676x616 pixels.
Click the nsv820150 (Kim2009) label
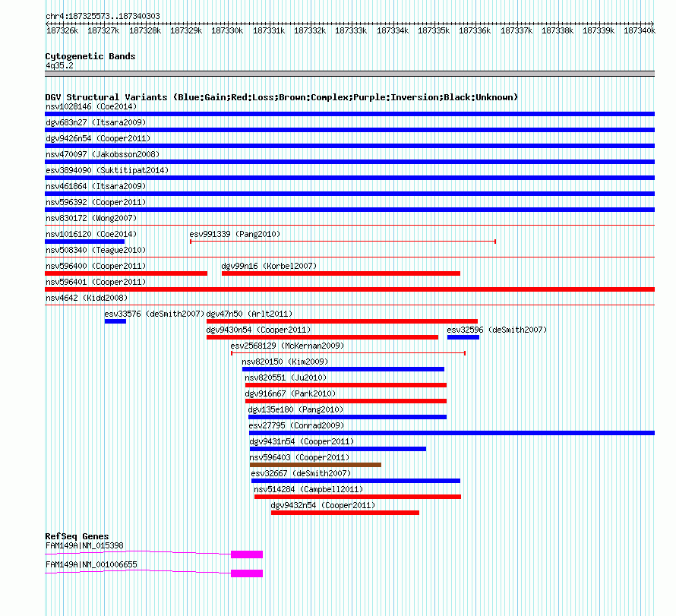coord(285,362)
